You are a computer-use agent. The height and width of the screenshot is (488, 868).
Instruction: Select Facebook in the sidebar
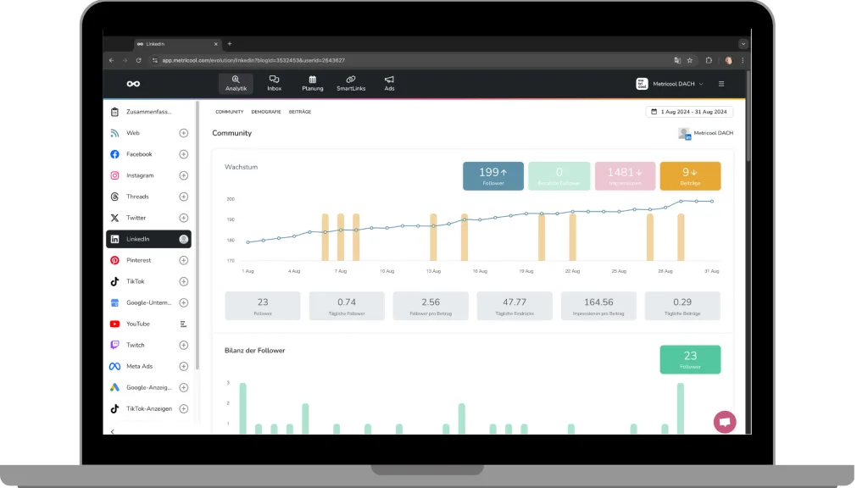coord(139,154)
